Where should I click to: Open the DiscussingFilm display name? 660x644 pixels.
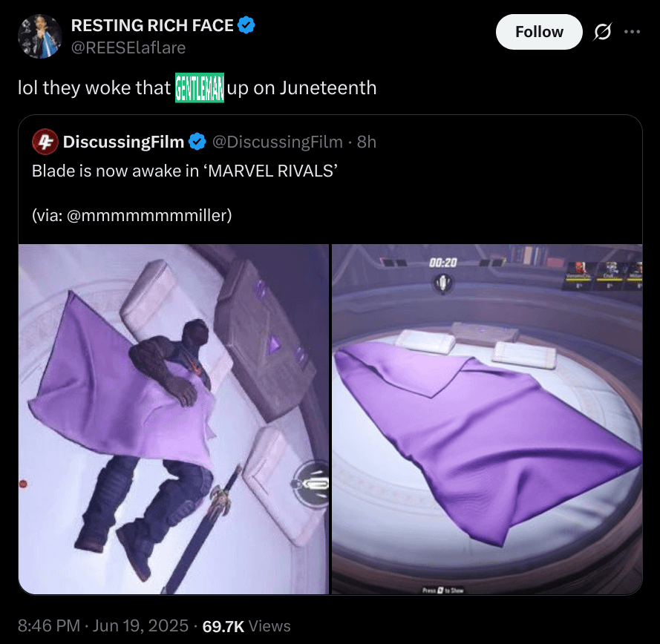[x=123, y=142]
